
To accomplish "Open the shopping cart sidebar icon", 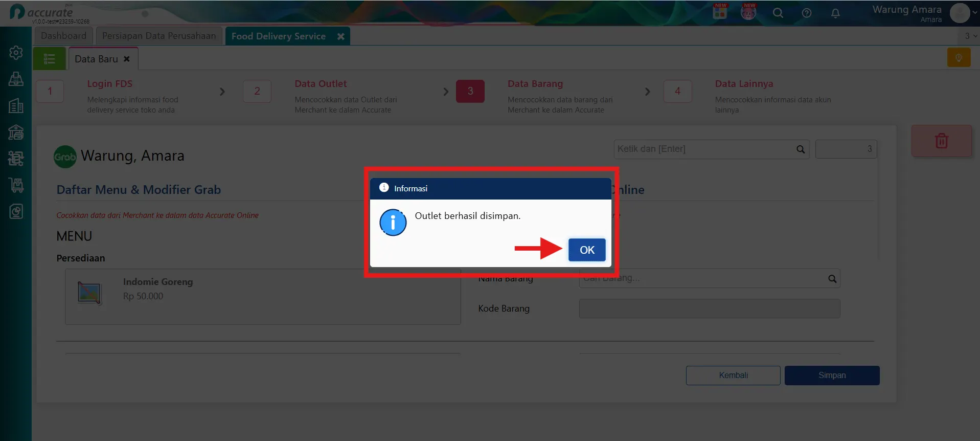I will [x=16, y=185].
